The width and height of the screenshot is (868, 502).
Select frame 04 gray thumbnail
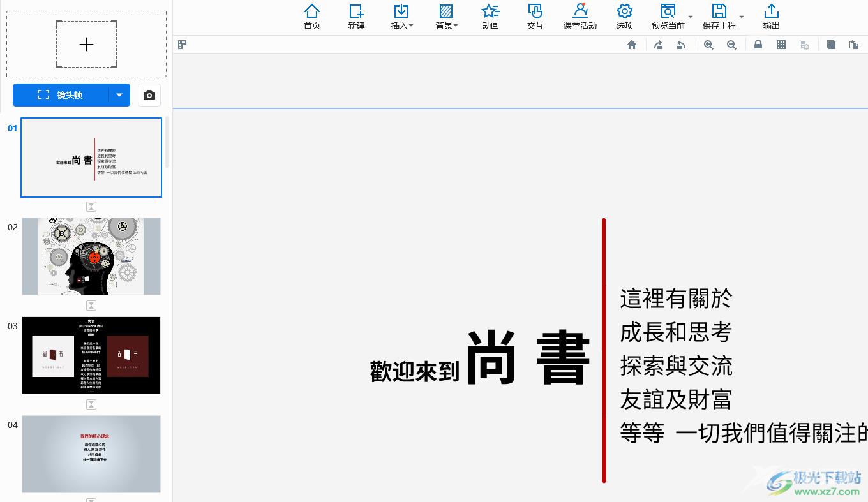tap(91, 454)
